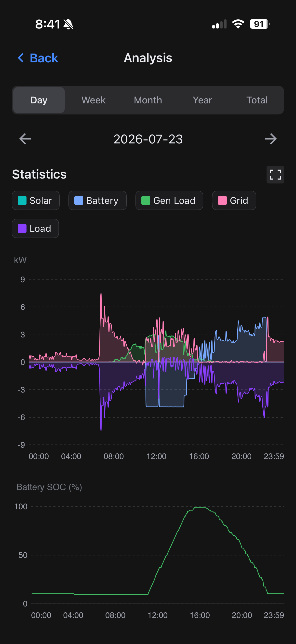
Task: Tap the silent mode bell icon
Action: click(68, 24)
